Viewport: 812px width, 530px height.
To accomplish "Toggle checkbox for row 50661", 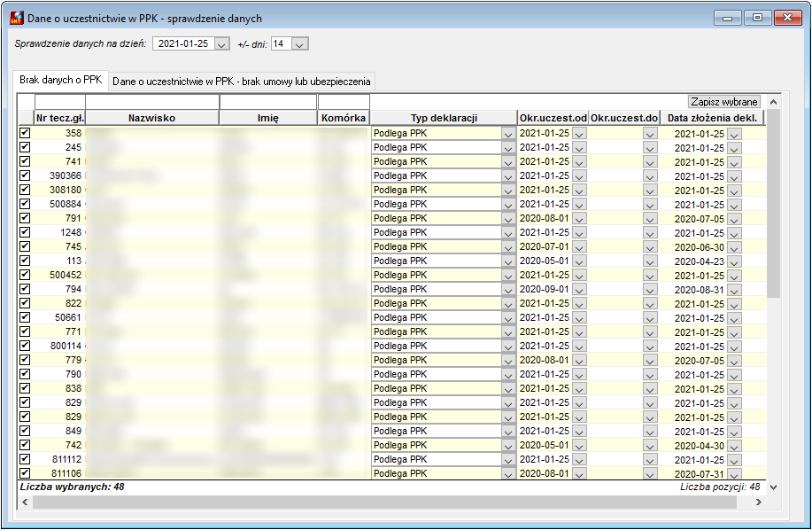I will [x=25, y=317].
